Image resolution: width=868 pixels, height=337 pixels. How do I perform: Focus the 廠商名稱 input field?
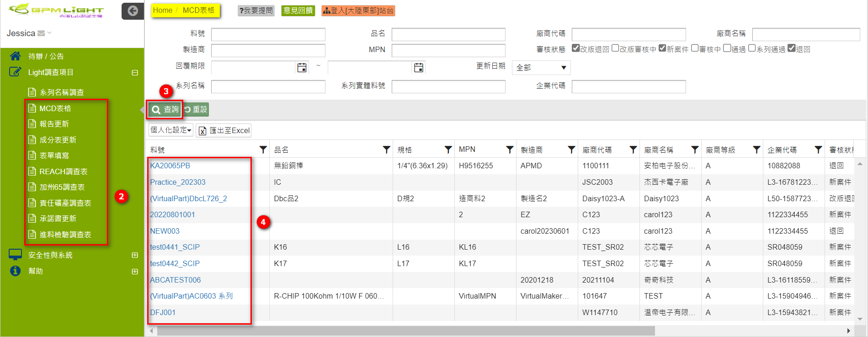pos(806,34)
